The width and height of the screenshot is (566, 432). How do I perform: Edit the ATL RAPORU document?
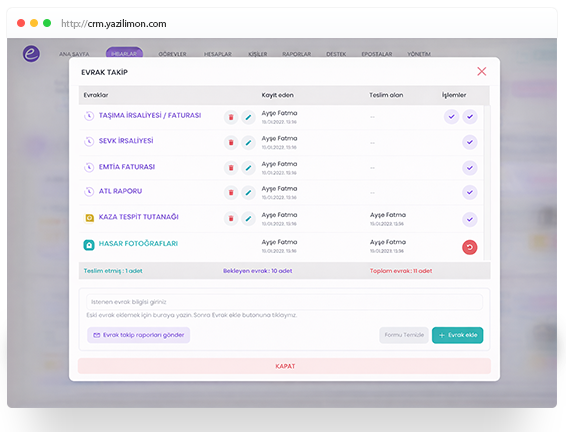(x=248, y=192)
